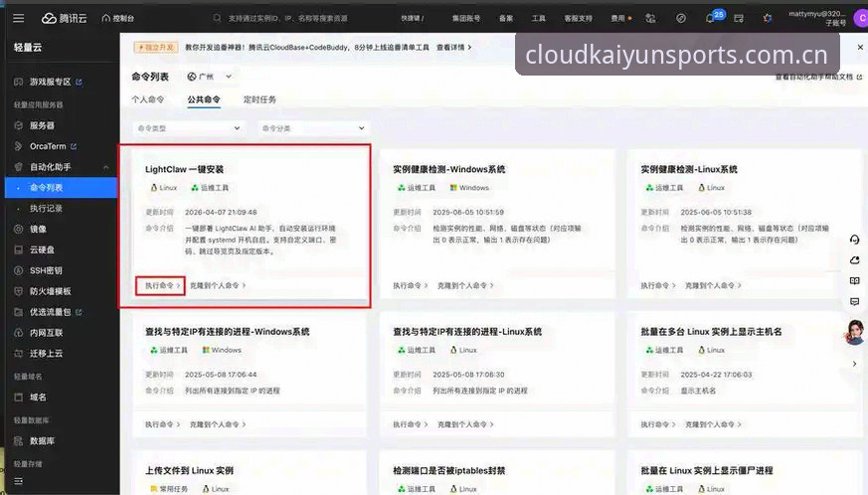Open SSH密钥 in the sidebar

point(46,270)
